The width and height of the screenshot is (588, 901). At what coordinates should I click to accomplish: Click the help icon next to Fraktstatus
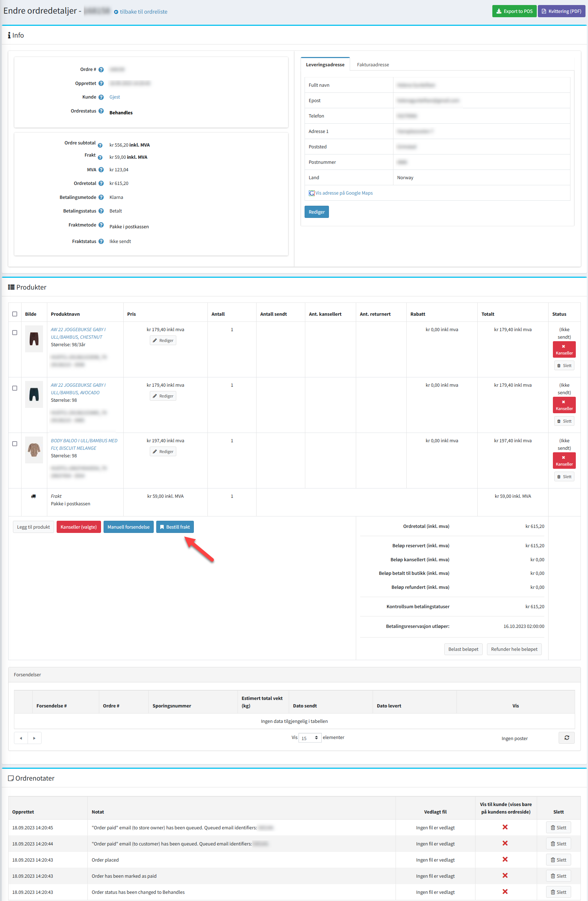tap(101, 242)
